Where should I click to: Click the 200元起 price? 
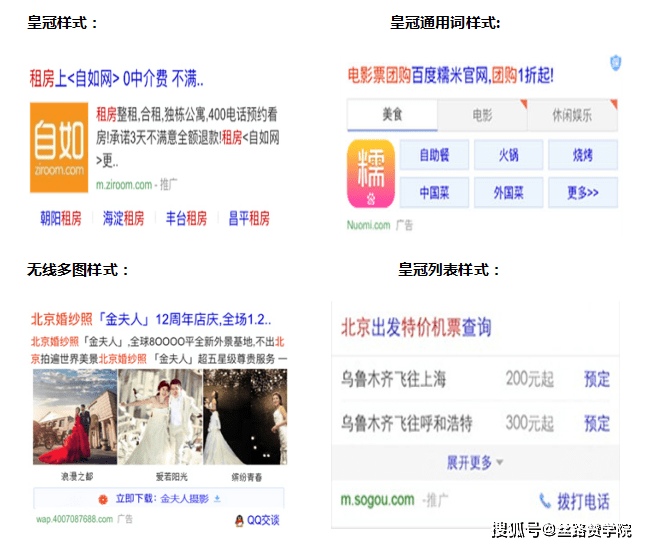coord(530,379)
